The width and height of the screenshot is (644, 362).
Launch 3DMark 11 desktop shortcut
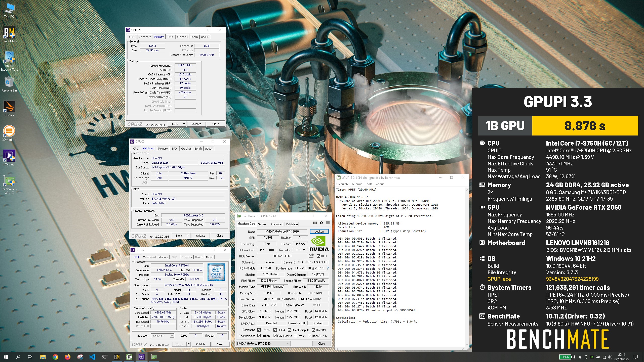point(9,133)
